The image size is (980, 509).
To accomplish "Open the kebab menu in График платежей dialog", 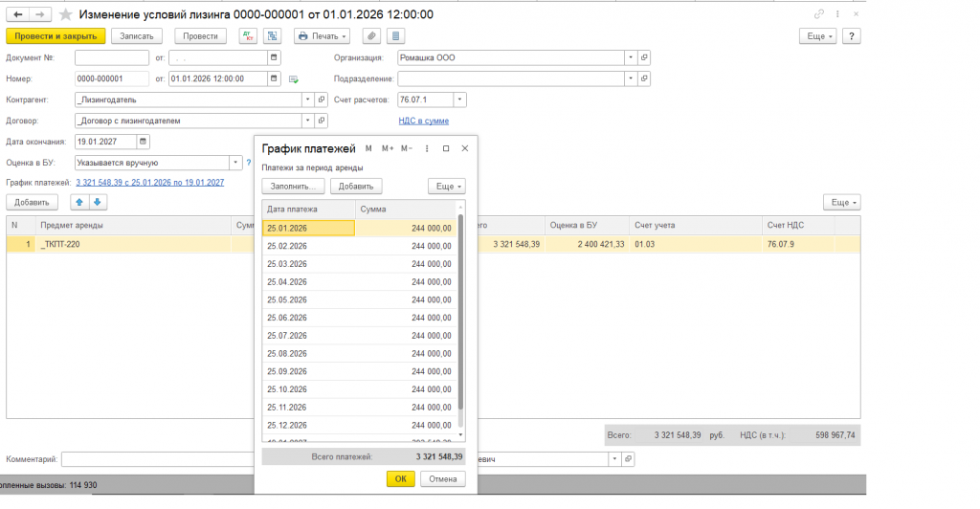I will click(427, 148).
